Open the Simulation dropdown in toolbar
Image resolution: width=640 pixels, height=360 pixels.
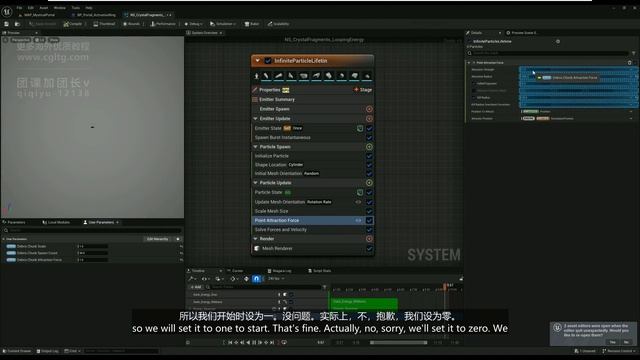(x=223, y=24)
